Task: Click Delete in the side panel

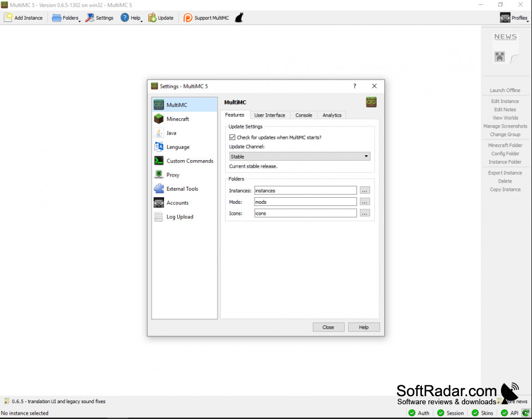Action: coord(505,181)
